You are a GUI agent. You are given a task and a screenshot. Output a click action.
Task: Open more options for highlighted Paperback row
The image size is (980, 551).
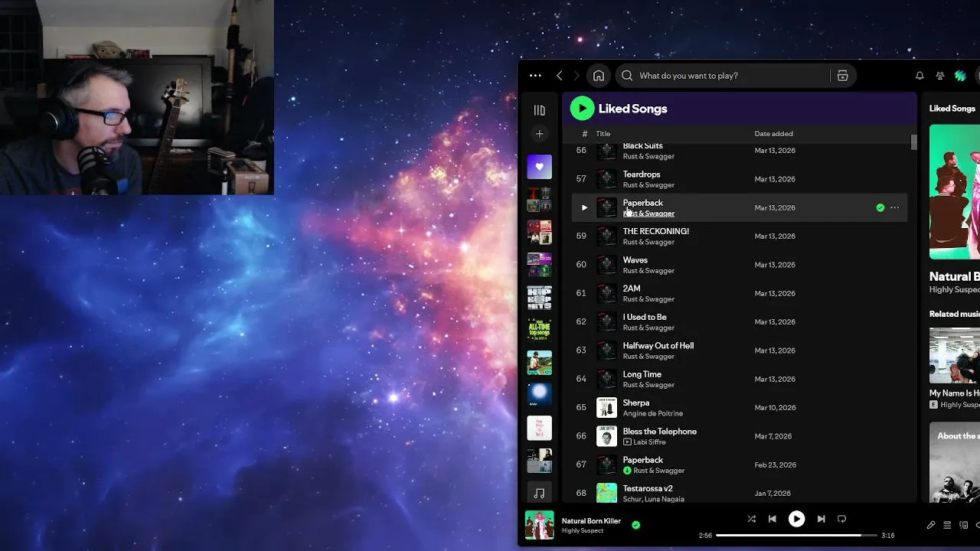click(x=894, y=207)
